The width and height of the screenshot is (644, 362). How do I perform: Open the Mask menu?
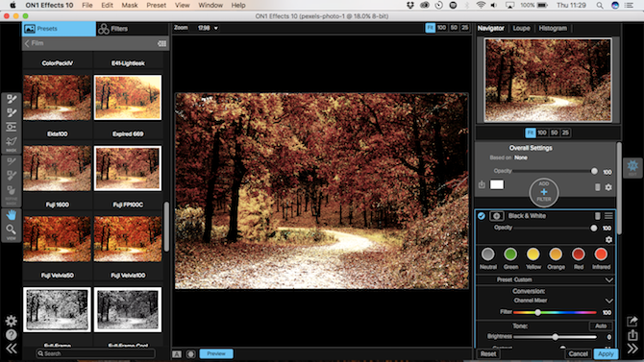tap(130, 6)
